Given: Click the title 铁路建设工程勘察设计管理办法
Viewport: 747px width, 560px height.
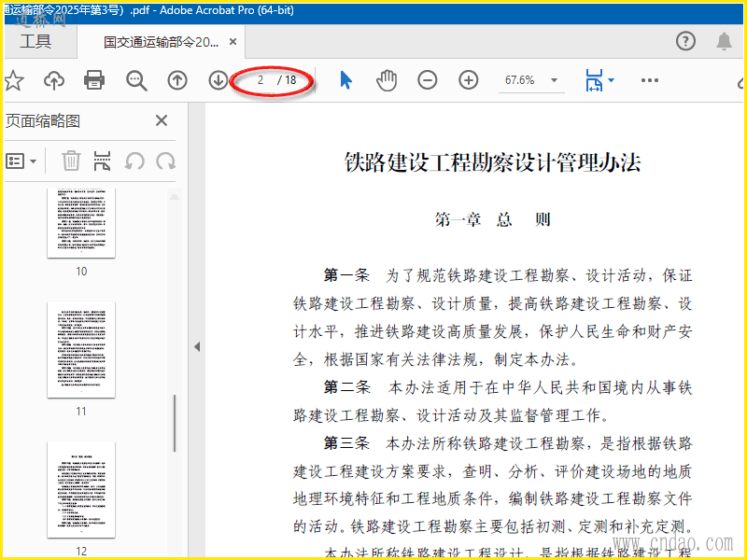Looking at the screenshot, I should click(x=493, y=162).
